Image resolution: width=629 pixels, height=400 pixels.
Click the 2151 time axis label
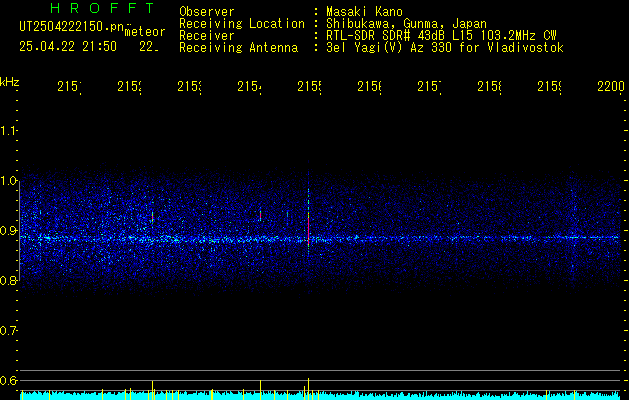pos(69,86)
